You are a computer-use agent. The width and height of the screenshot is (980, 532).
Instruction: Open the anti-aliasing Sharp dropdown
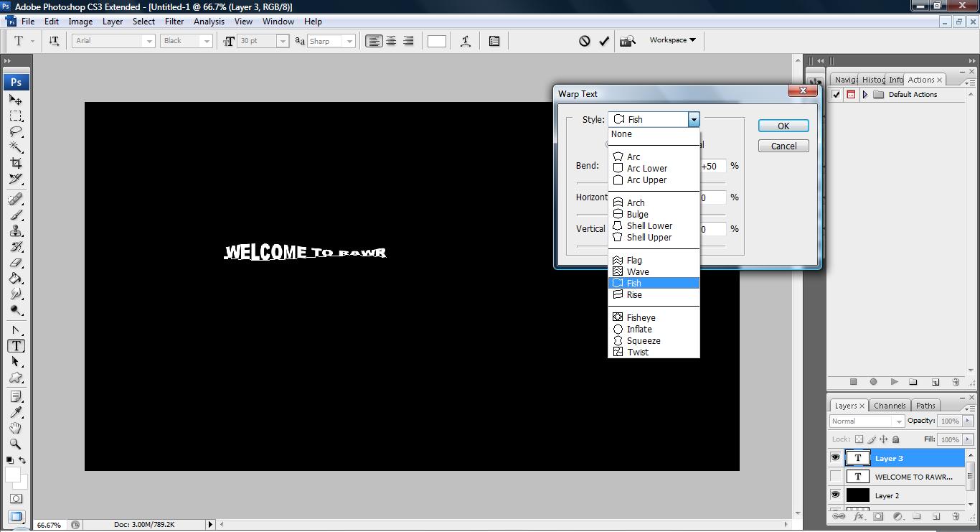349,41
